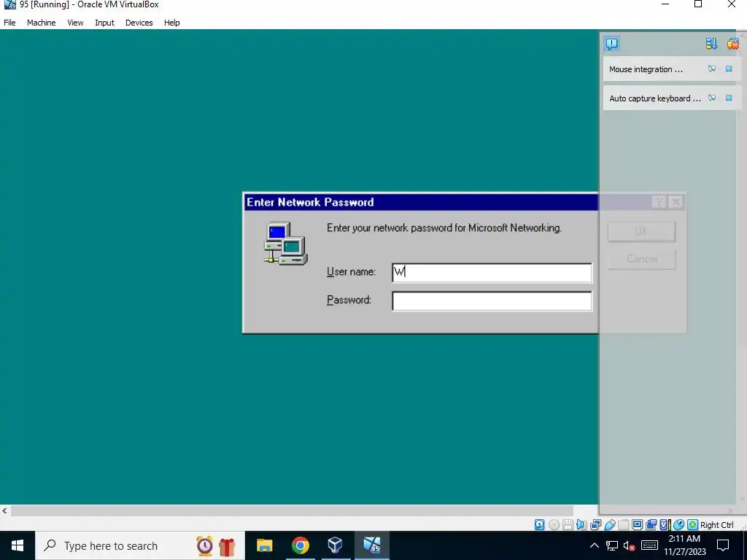Toggle notification ordering icon in panel
Viewport: 747px width, 560px height.
pyautogui.click(x=711, y=44)
